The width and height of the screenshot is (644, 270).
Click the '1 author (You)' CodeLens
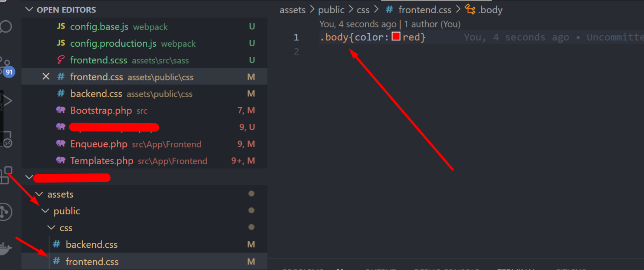tap(432, 24)
